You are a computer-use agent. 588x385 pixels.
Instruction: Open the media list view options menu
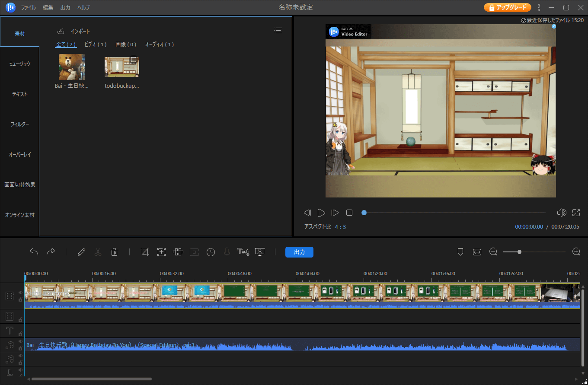click(278, 30)
